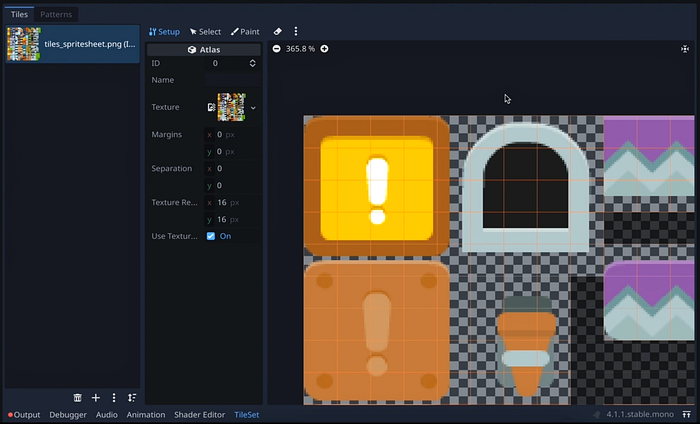Center the atlas view

coord(685,49)
